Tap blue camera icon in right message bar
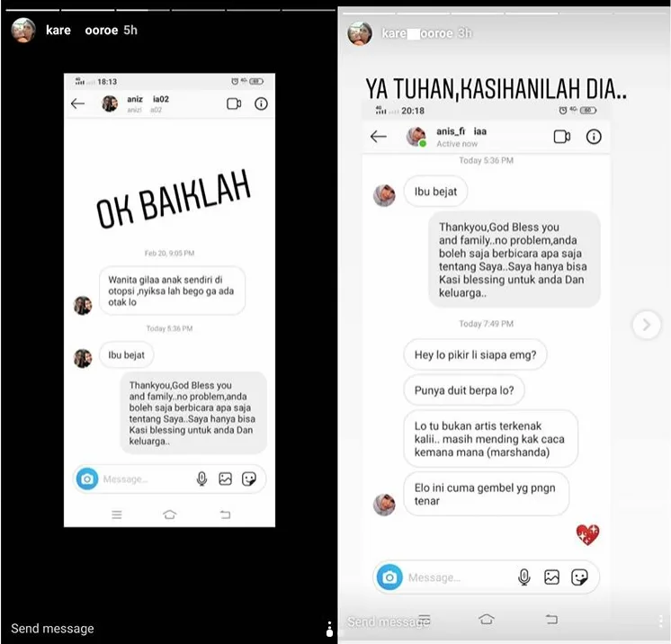The image size is (671, 644). pos(389,577)
